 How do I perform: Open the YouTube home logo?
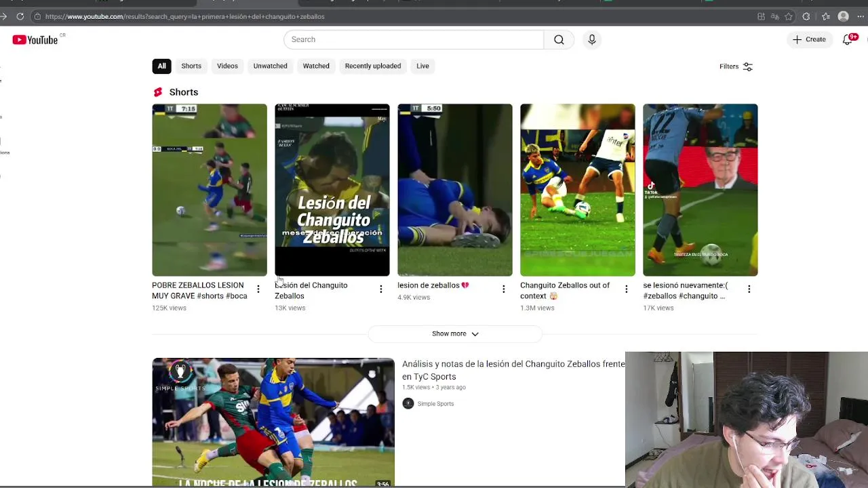35,40
